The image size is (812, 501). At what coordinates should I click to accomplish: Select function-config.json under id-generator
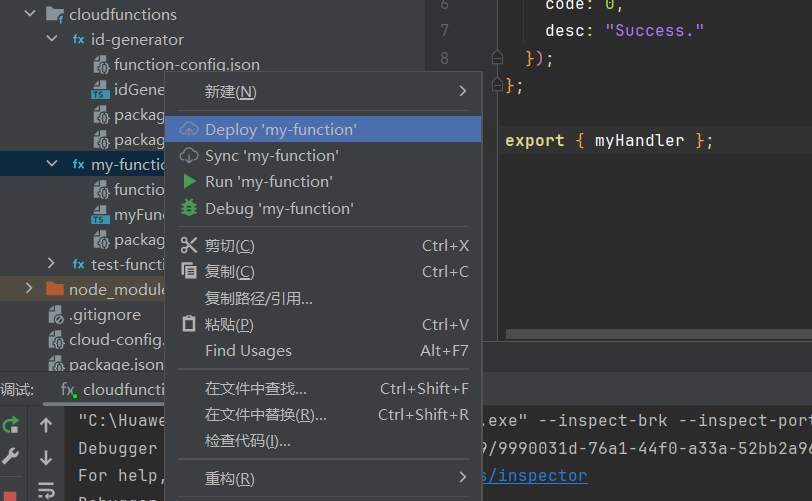(x=186, y=64)
